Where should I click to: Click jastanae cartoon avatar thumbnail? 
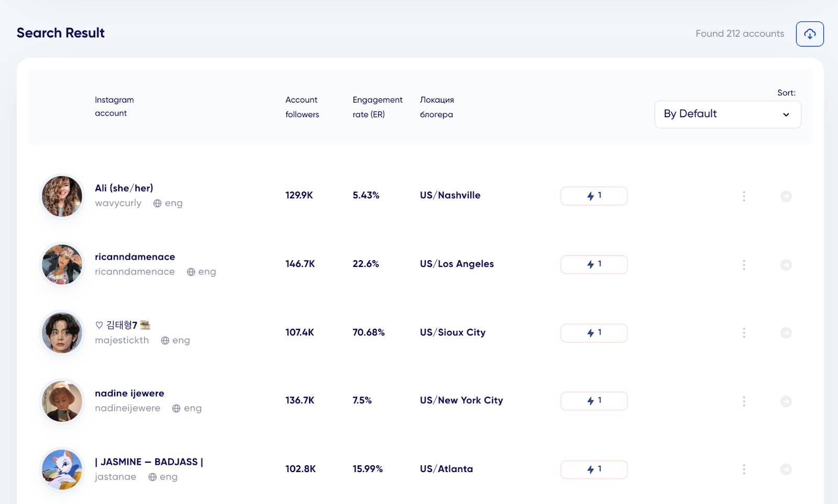click(x=62, y=469)
